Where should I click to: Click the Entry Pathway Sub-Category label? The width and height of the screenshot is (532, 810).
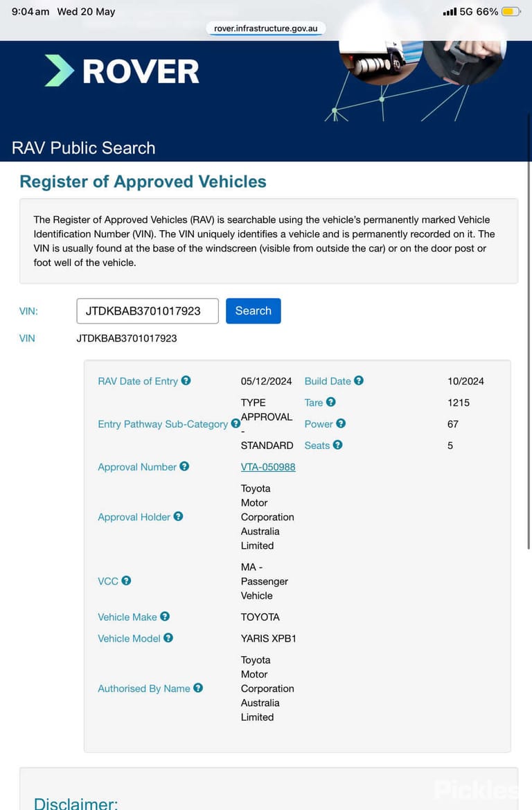pyautogui.click(x=163, y=424)
